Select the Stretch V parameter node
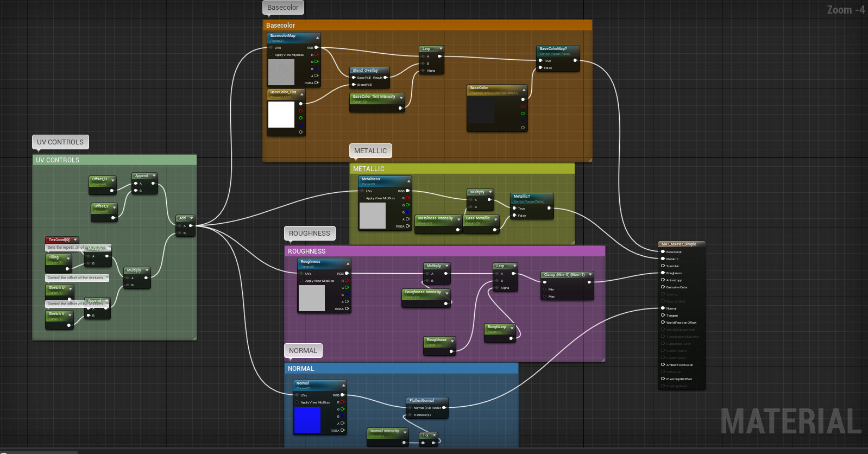The width and height of the screenshot is (868, 454). pyautogui.click(x=59, y=319)
